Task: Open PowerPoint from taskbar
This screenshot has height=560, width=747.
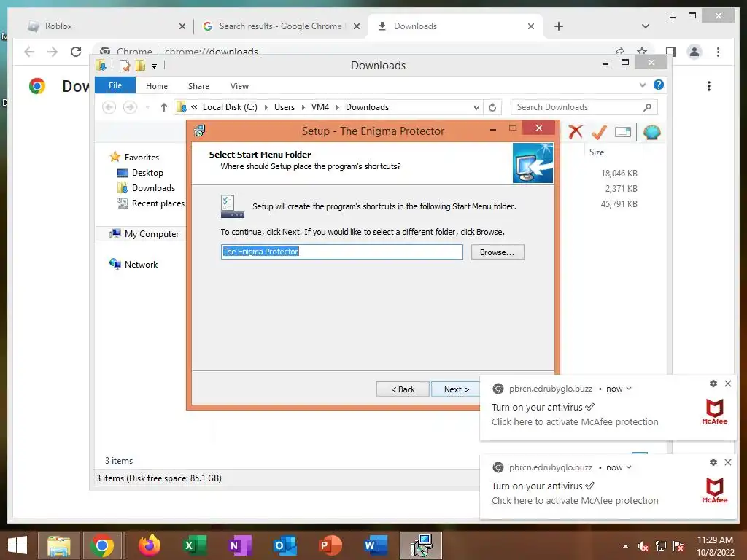Action: pyautogui.click(x=330, y=545)
